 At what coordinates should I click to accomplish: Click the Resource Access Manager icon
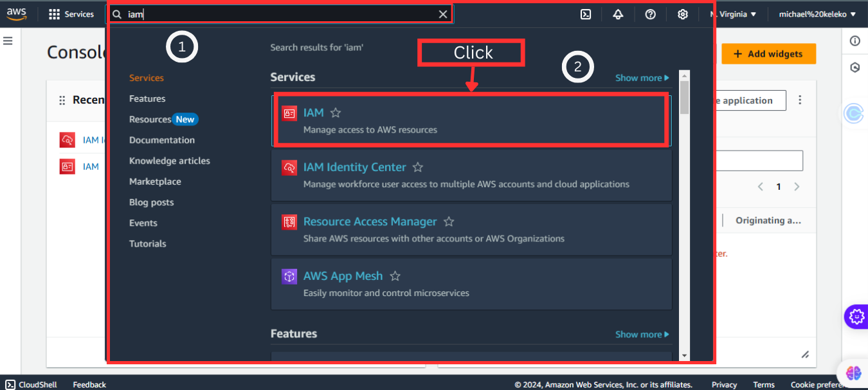pyautogui.click(x=289, y=222)
